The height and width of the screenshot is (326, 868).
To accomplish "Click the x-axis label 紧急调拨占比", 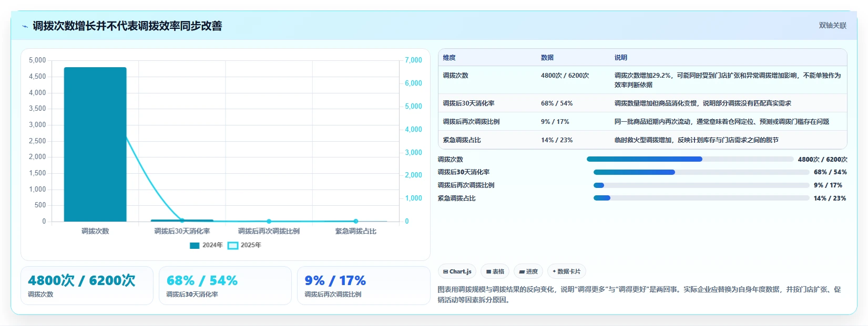I will coord(356,231).
